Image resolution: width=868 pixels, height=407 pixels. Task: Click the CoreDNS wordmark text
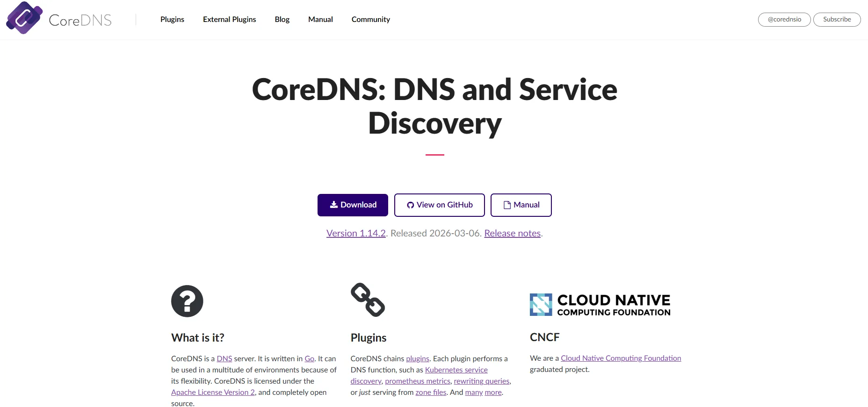coord(80,20)
